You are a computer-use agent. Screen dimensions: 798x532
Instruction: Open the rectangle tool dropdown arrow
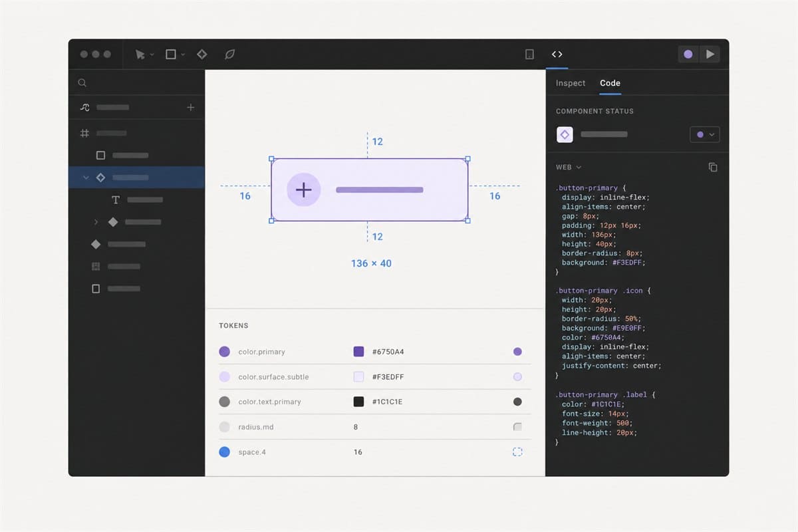coord(183,55)
